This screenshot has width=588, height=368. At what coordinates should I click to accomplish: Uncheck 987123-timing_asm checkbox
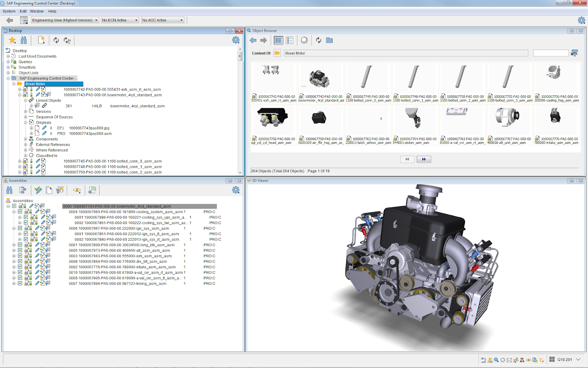pos(20,283)
